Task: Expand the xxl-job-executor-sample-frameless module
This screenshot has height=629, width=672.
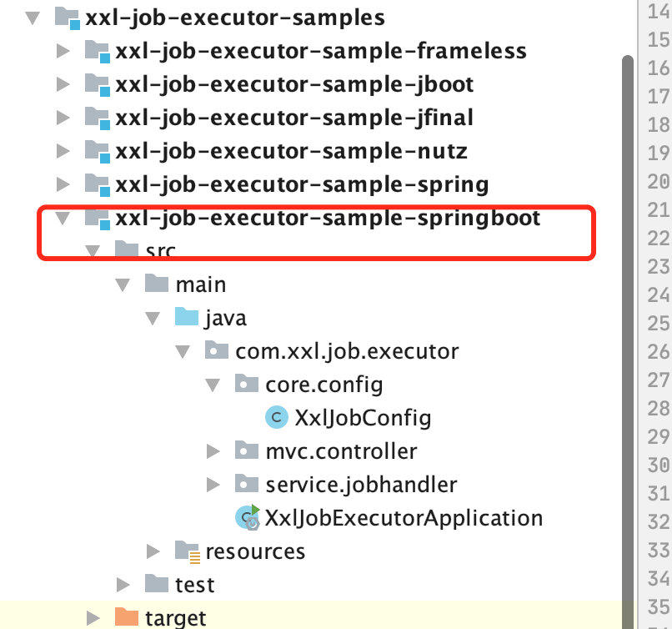Action: coord(63,51)
